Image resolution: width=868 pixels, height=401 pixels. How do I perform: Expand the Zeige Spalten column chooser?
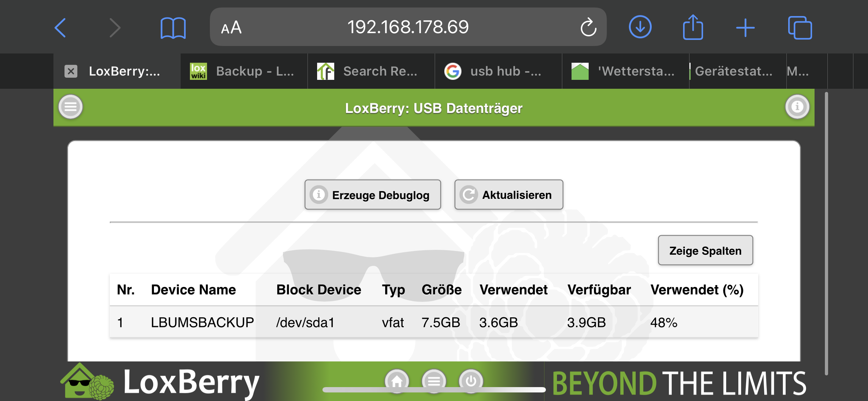click(705, 251)
